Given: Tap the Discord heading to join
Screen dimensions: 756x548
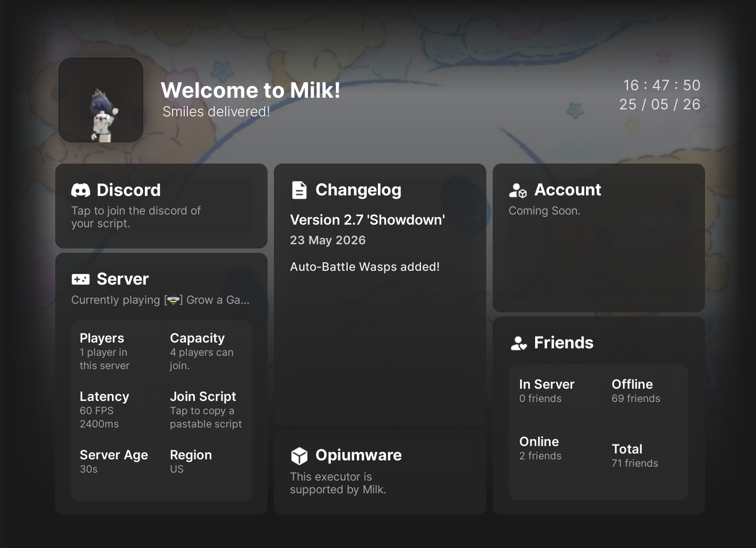Looking at the screenshot, I should [x=128, y=190].
